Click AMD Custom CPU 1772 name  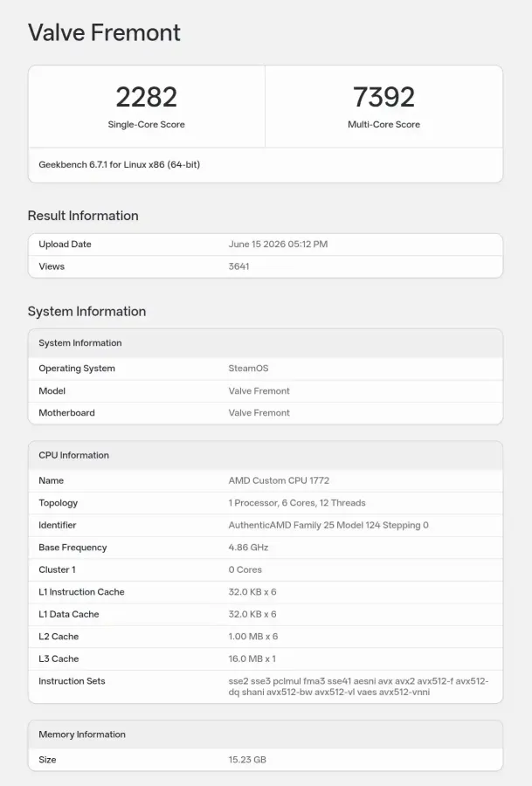pyautogui.click(x=279, y=480)
